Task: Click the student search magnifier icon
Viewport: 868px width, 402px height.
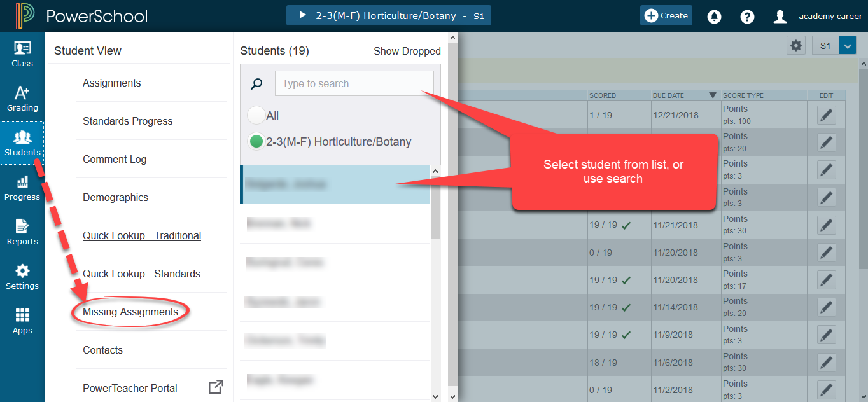Action: click(x=256, y=84)
